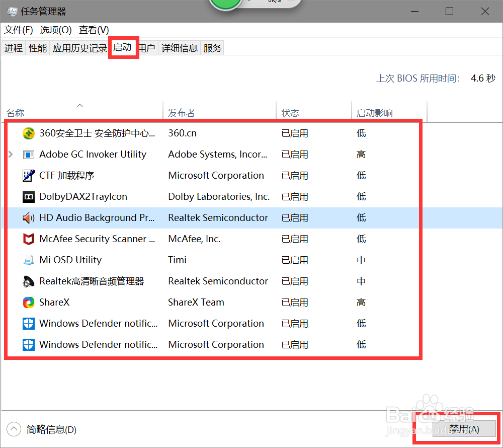Select the HD Audio Background Process icon
This screenshot has height=448, width=503.
pos(29,217)
